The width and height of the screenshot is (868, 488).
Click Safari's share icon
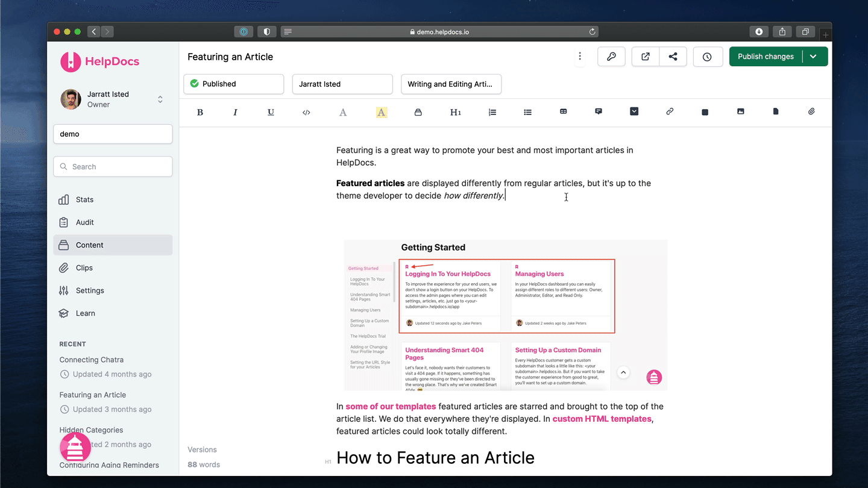782,32
